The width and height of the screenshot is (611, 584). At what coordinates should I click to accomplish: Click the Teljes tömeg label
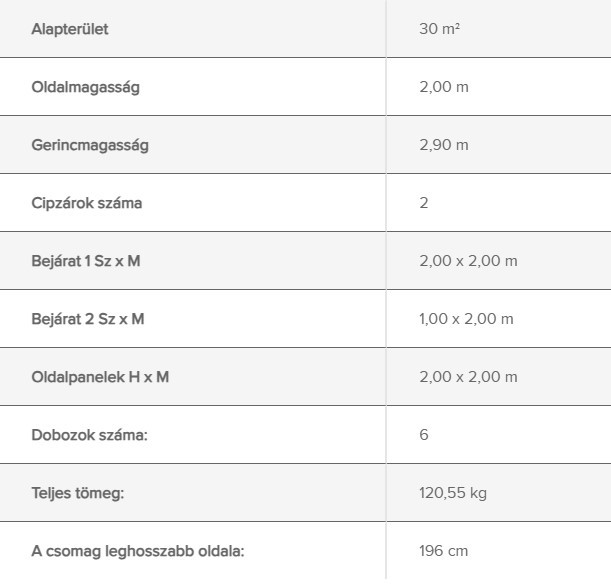pyautogui.click(x=78, y=493)
